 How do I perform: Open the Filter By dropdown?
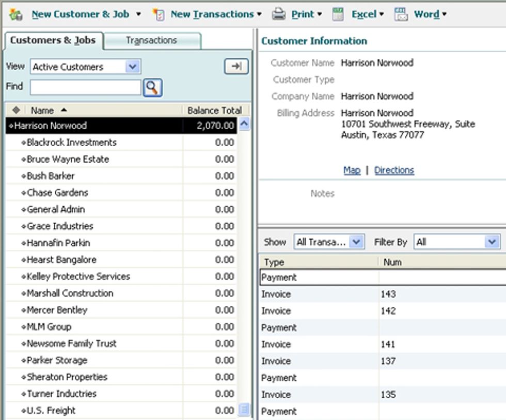click(x=492, y=242)
